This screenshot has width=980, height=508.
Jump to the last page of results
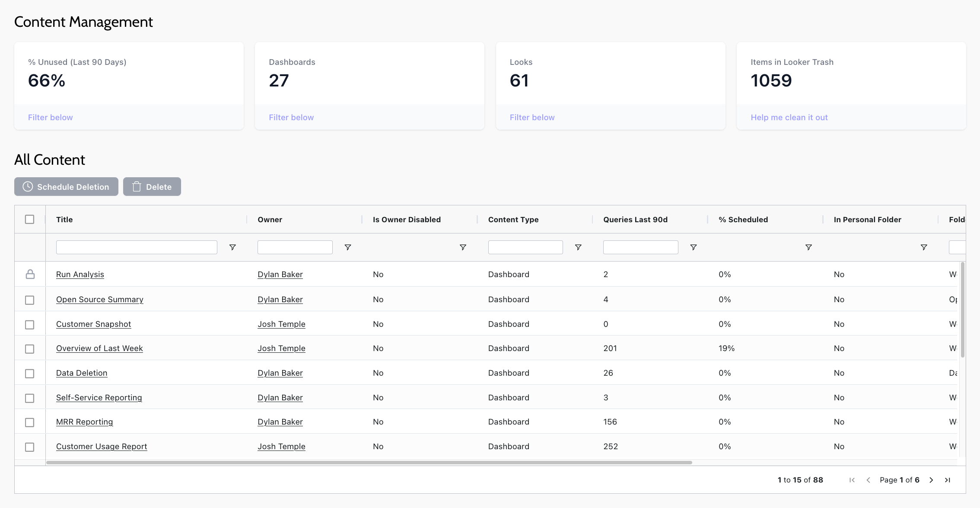[948, 480]
